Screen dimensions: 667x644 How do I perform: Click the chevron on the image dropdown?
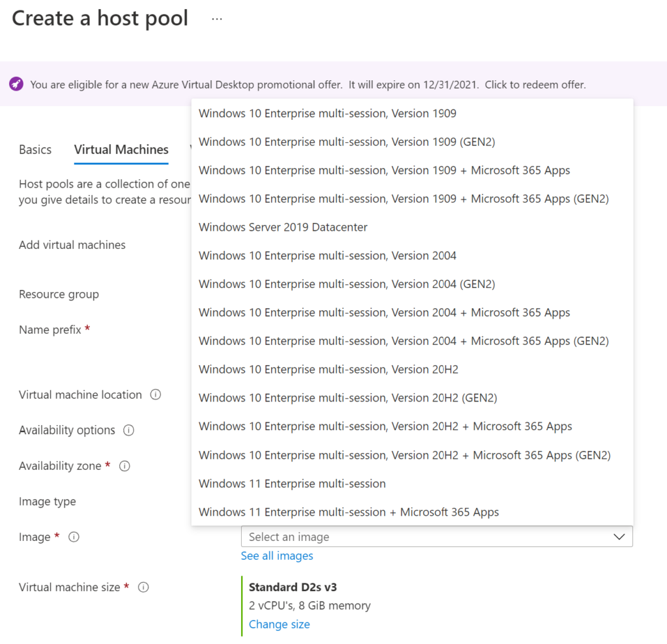click(x=619, y=536)
